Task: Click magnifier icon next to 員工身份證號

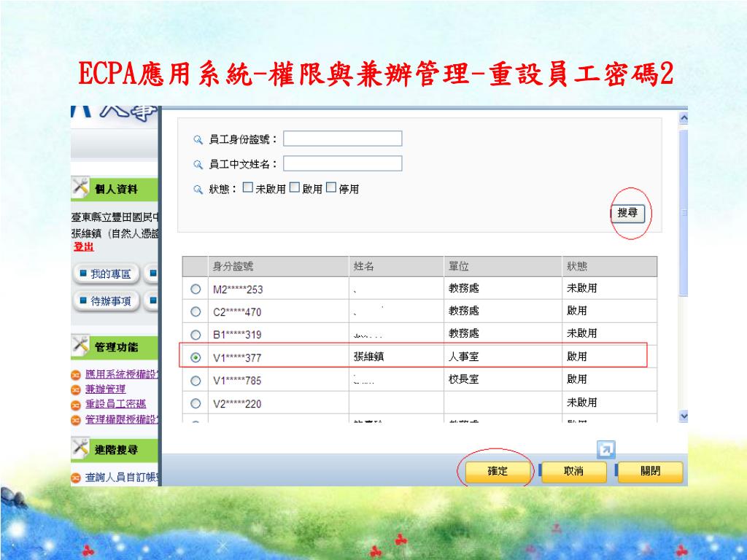Action: (x=198, y=139)
